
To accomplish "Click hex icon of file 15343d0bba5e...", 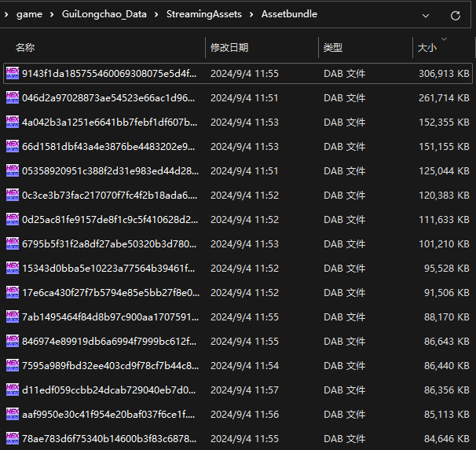I will [x=13, y=269].
